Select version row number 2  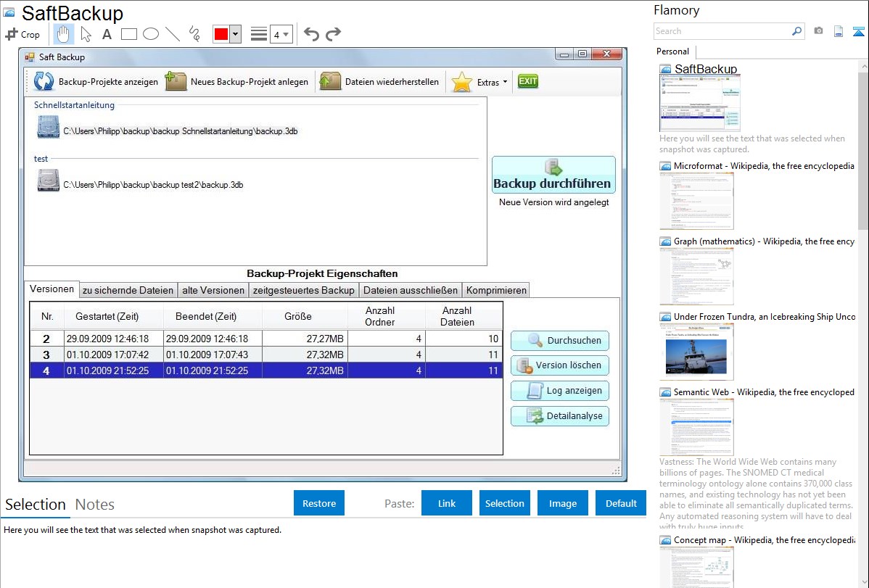[x=266, y=339]
